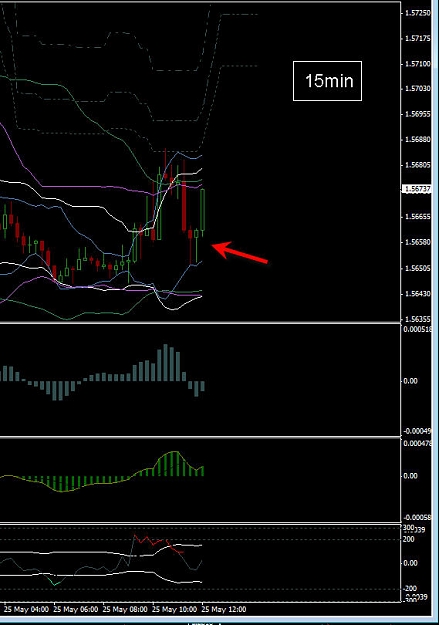Select the -0.00049 indicator scale value

(417, 431)
